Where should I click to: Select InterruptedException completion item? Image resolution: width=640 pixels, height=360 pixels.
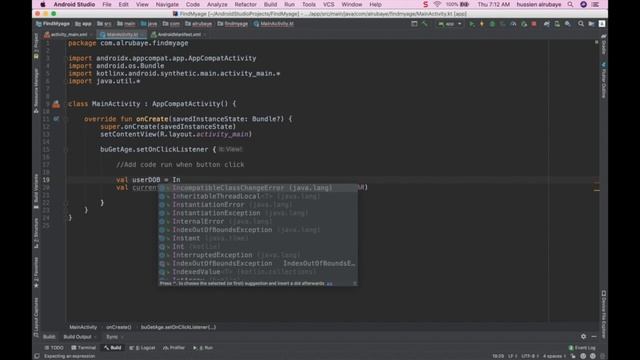258,255
